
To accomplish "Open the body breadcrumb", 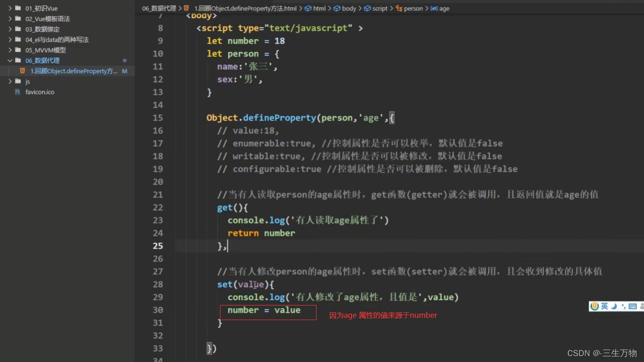I will click(x=349, y=8).
